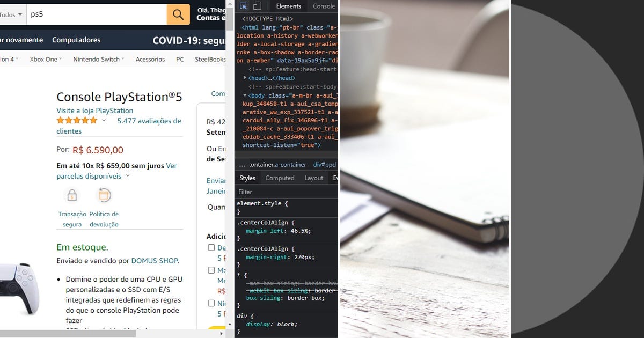Image resolution: width=644 pixels, height=338 pixels.
Task: Check the first checkbox under Adicionar section
Action: click(x=211, y=247)
